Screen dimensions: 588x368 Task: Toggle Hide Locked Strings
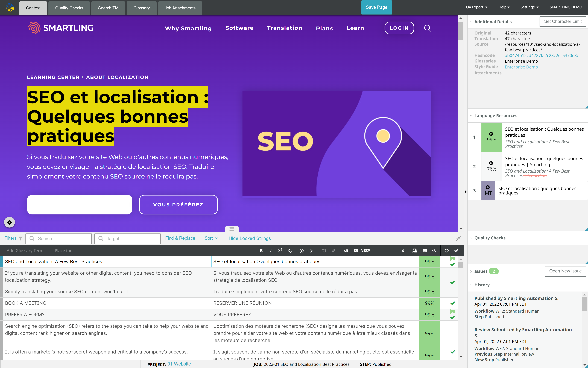pos(250,238)
